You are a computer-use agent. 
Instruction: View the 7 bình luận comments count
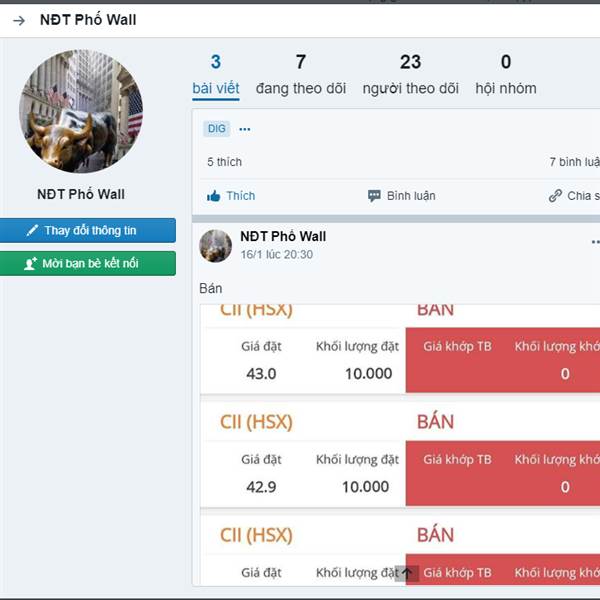(x=574, y=162)
